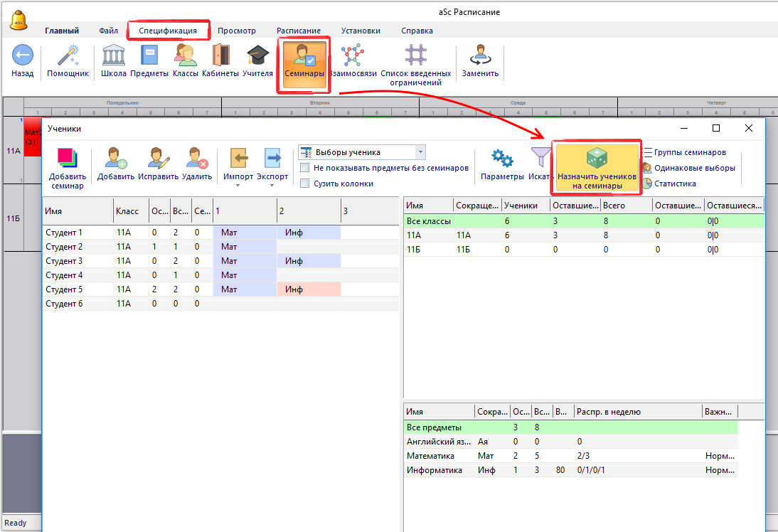Select the pink Инф cell for Студент 5
The image size is (778, 532).
(x=309, y=289)
